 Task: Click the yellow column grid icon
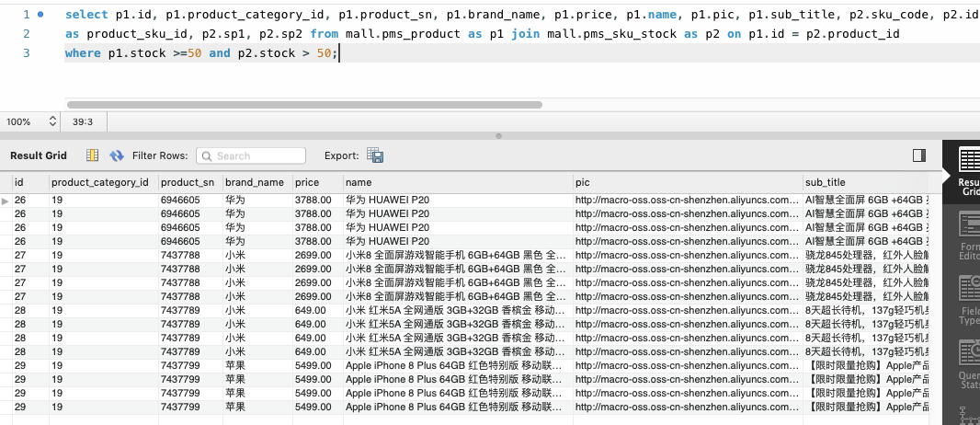tap(93, 155)
